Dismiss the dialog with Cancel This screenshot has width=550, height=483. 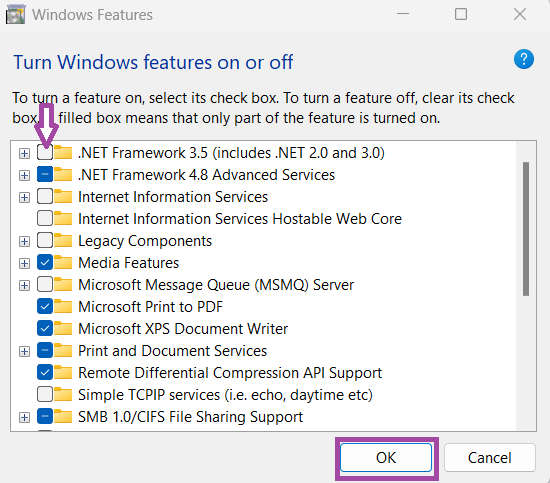490,458
